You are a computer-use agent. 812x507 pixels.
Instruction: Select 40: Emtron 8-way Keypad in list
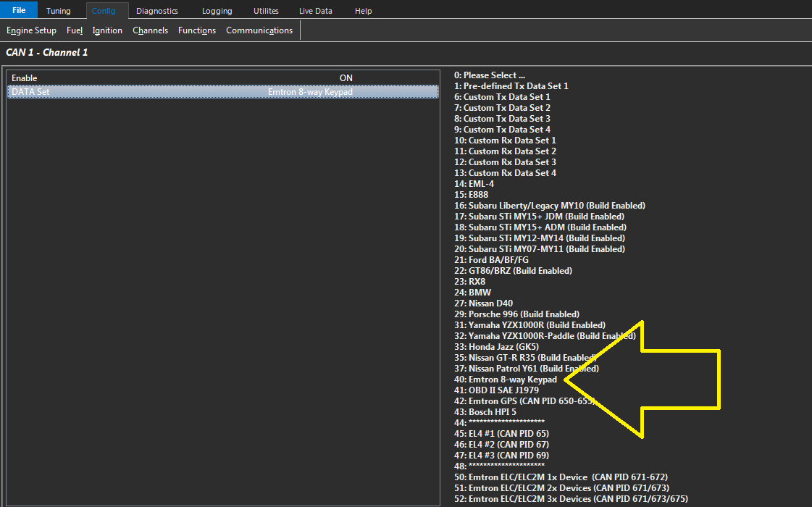coord(506,380)
